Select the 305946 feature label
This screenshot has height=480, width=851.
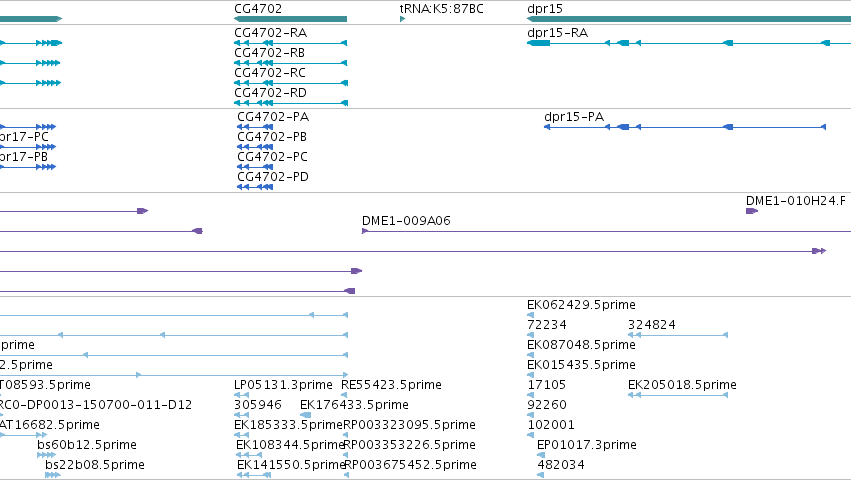point(258,405)
